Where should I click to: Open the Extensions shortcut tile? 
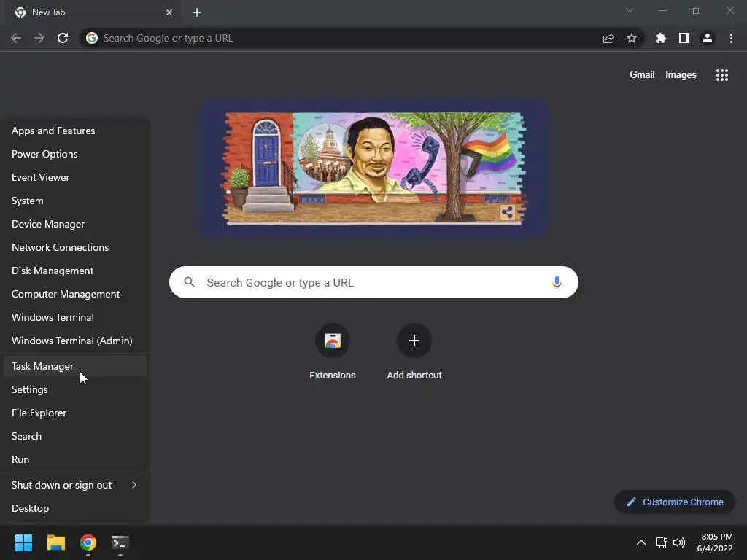[333, 352]
